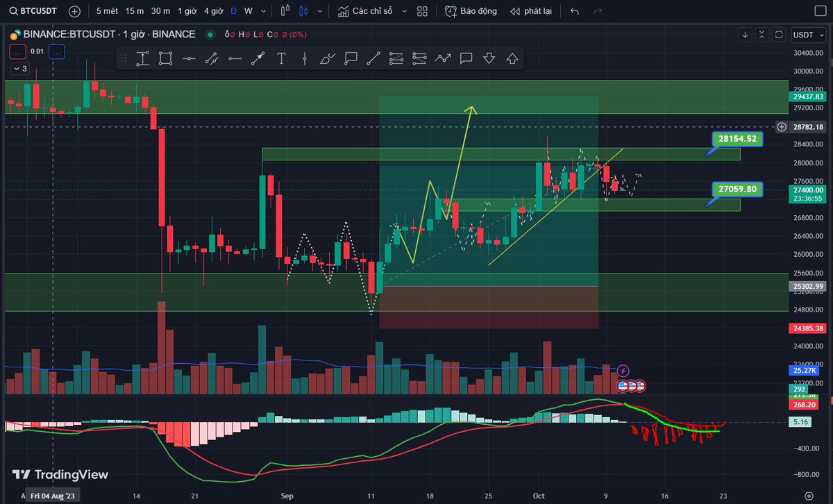Create an alert with Báo động
The height and width of the screenshot is (504, 833).
pyautogui.click(x=471, y=11)
